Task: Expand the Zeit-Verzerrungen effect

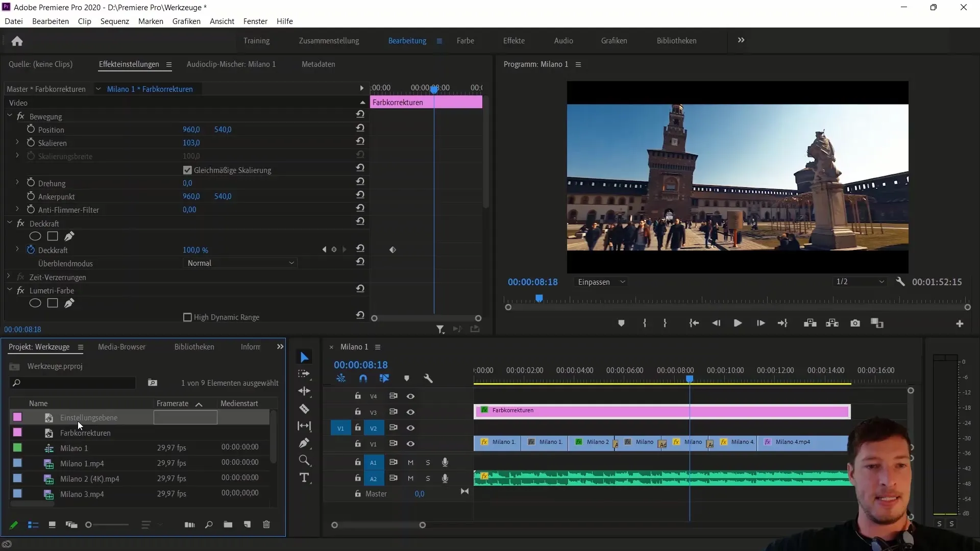Action: click(x=9, y=277)
